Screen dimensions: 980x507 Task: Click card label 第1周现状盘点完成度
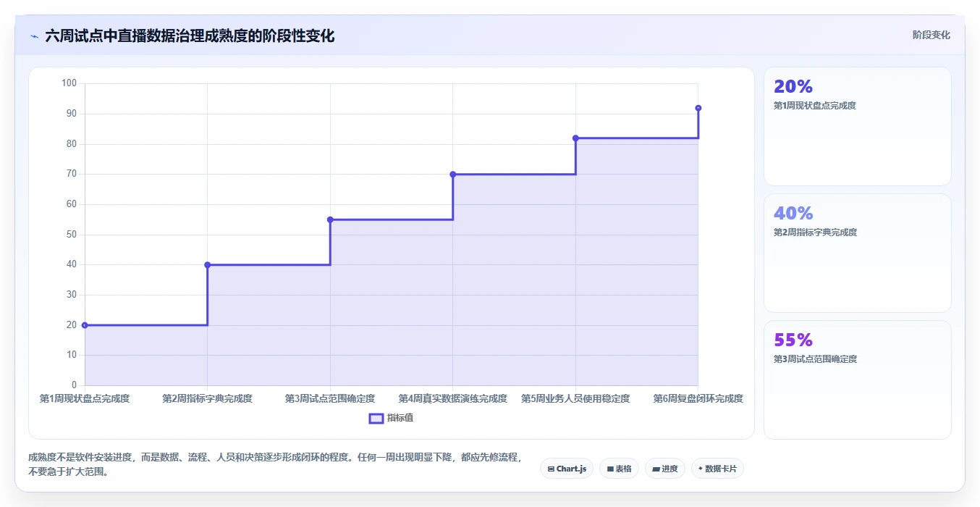coord(815,106)
